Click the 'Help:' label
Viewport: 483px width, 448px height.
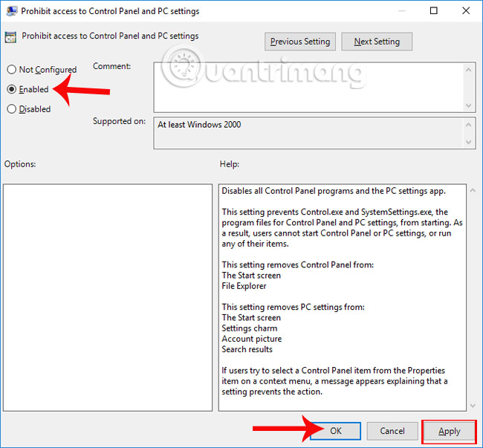(229, 164)
